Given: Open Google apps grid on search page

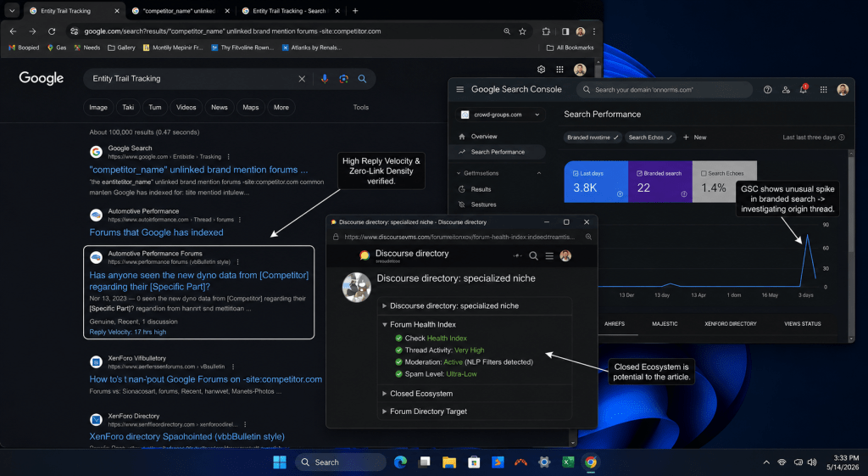Looking at the screenshot, I should [559, 70].
